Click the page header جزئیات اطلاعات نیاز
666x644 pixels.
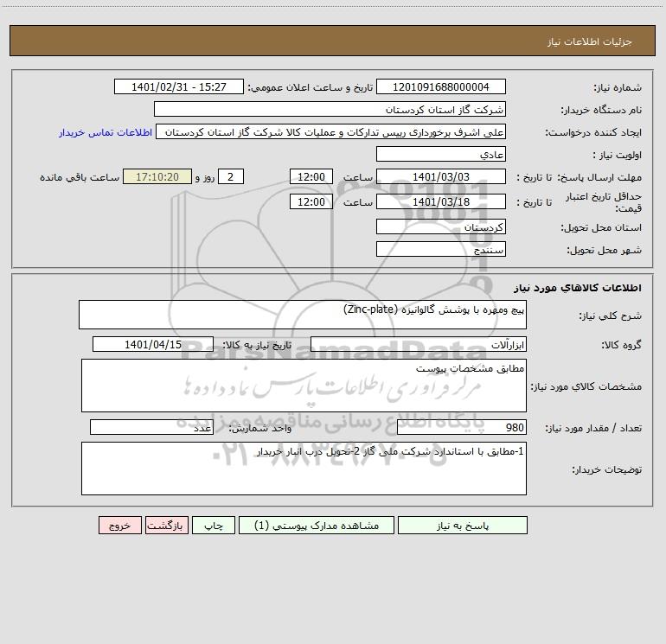[x=589, y=41]
